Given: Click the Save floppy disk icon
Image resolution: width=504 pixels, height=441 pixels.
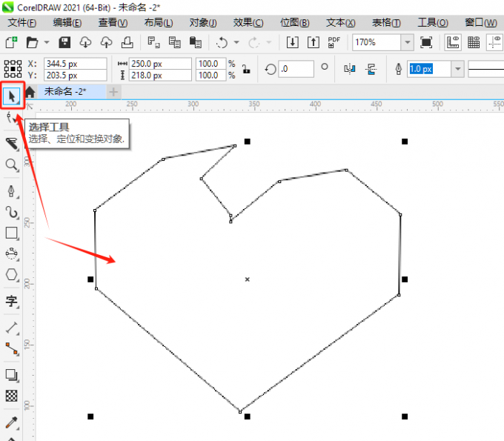Looking at the screenshot, I should point(64,42).
